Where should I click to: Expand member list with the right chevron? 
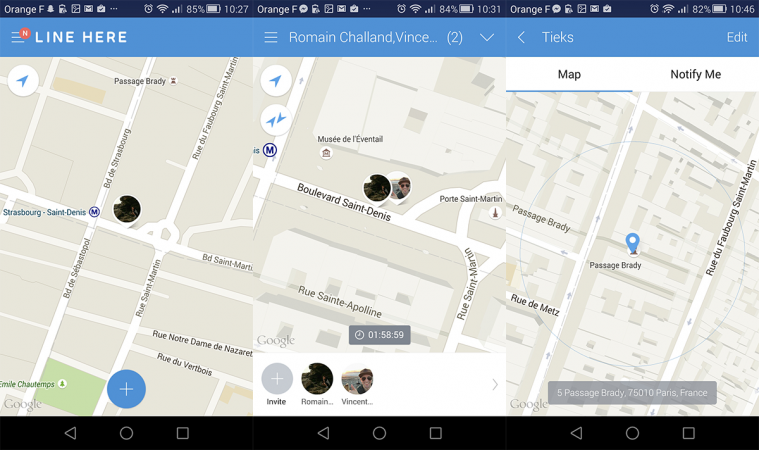tap(495, 385)
